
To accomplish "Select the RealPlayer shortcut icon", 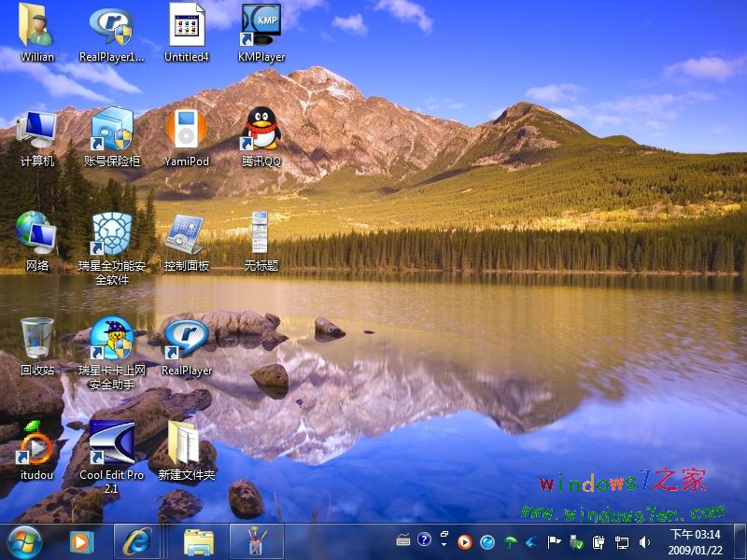I will tap(186, 339).
